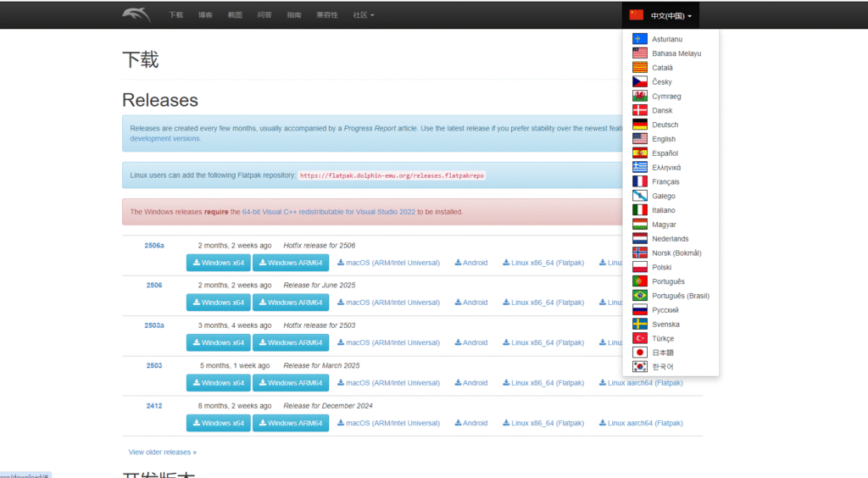Download Windows x64 build of 2506a

[x=219, y=263]
